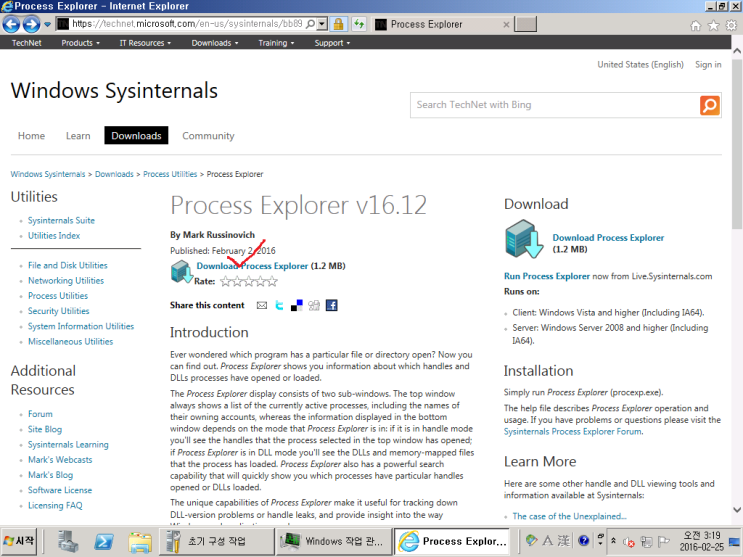The image size is (743, 557).
Task: Share via the Digg icon
Action: point(314,305)
